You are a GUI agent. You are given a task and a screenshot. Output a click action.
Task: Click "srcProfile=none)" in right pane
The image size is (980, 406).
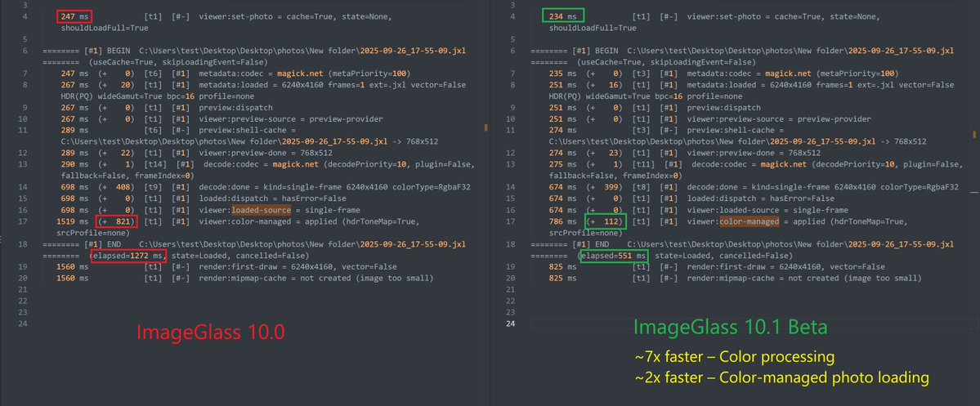click(584, 232)
